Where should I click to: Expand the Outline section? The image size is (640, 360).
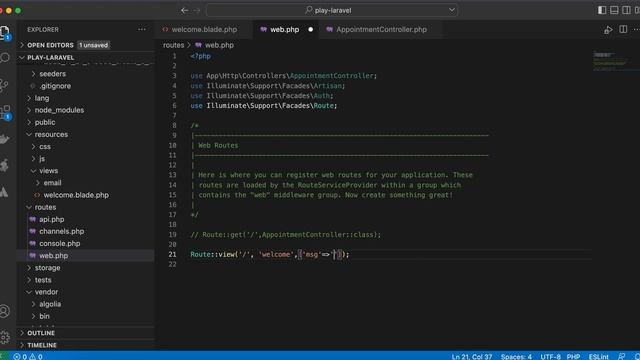coord(85,333)
